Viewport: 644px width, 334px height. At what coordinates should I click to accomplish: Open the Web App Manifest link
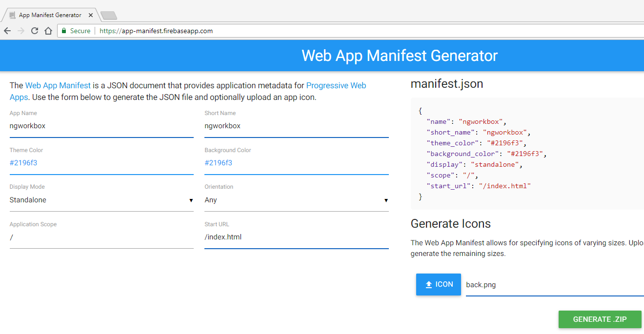tap(58, 85)
